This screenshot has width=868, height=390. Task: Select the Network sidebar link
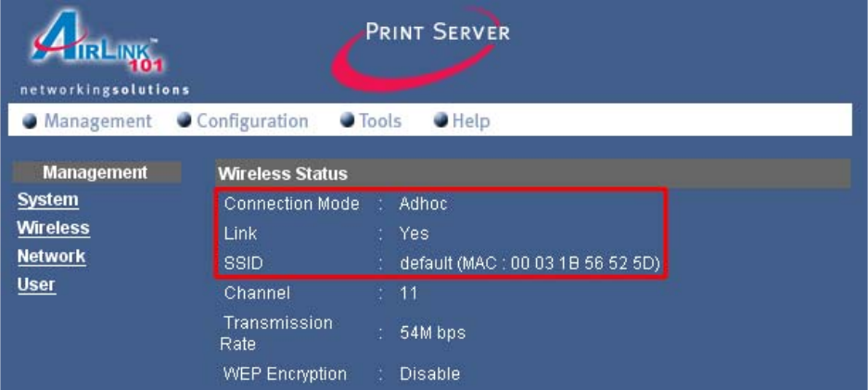pos(51,257)
